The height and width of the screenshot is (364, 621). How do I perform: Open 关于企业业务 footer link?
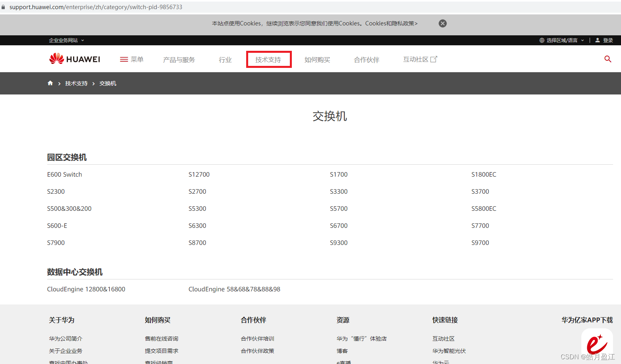pyautogui.click(x=66, y=351)
